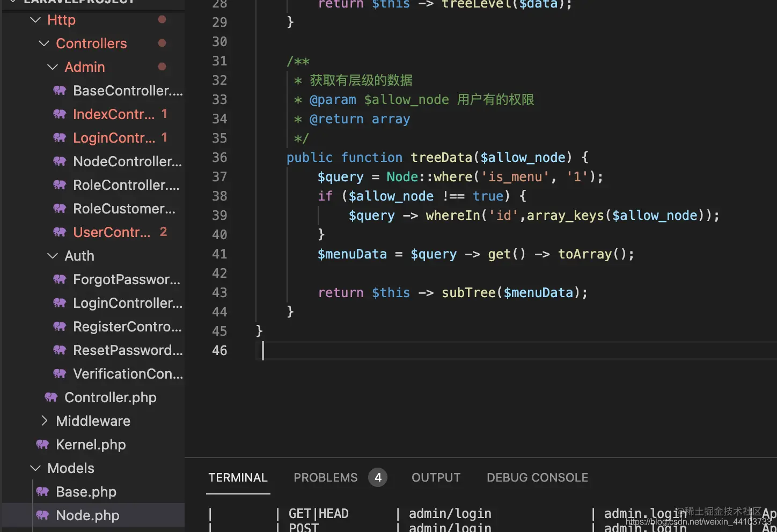This screenshot has width=777, height=532.
Task: Click GET|HEAD entry in terminal output
Action: pos(319,513)
